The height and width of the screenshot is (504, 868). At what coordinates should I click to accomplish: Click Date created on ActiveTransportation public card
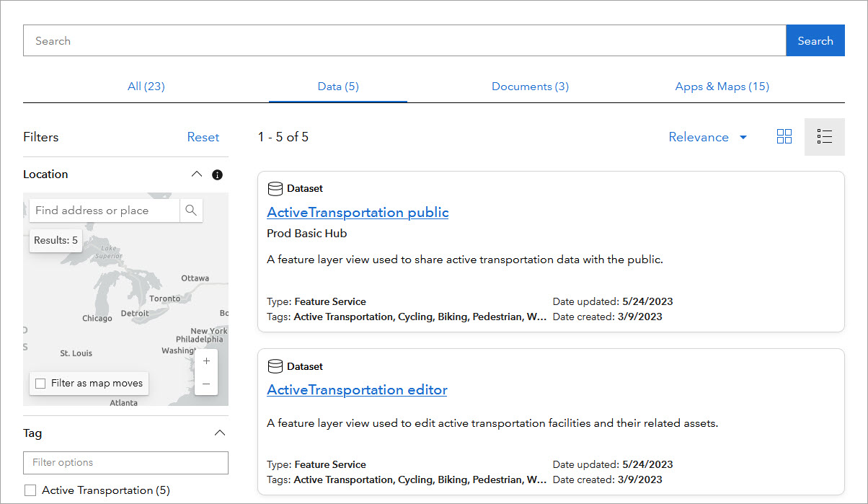click(608, 317)
